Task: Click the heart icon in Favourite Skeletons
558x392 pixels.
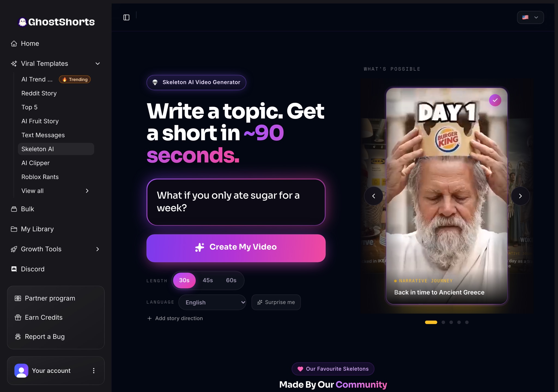Action: pos(300,369)
